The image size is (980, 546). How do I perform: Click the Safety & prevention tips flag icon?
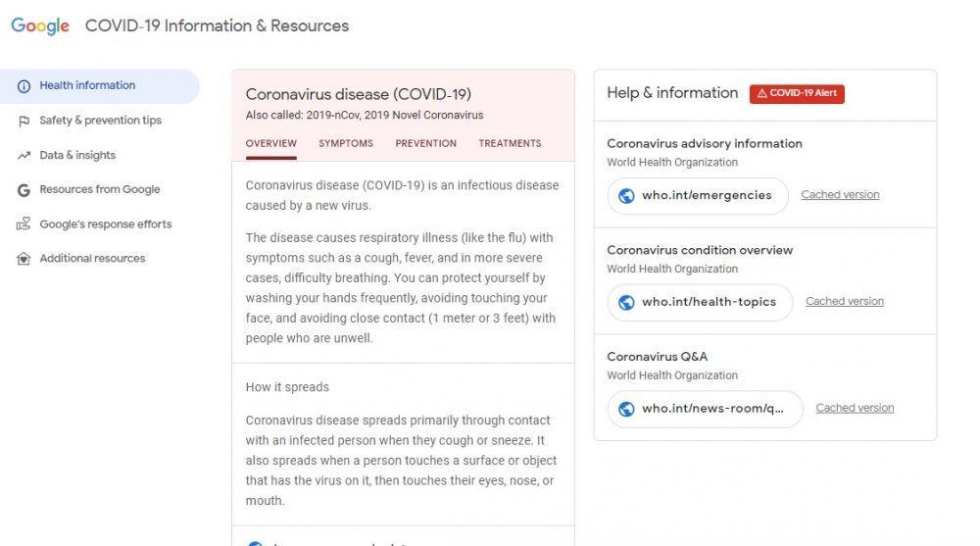24,121
